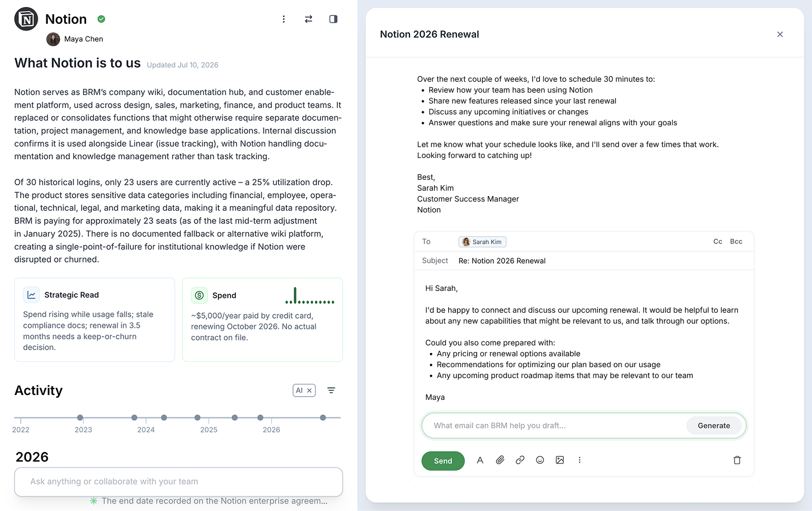Open more options in the email toolbar

click(579, 460)
